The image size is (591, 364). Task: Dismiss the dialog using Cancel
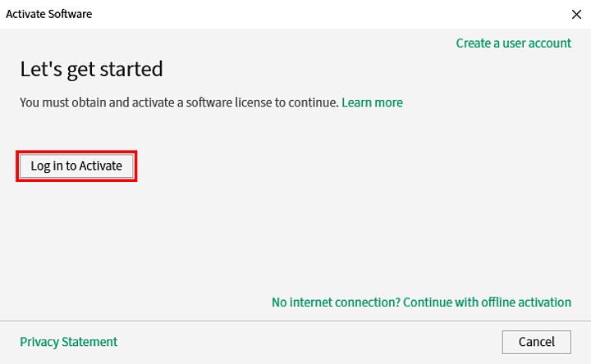tap(536, 342)
